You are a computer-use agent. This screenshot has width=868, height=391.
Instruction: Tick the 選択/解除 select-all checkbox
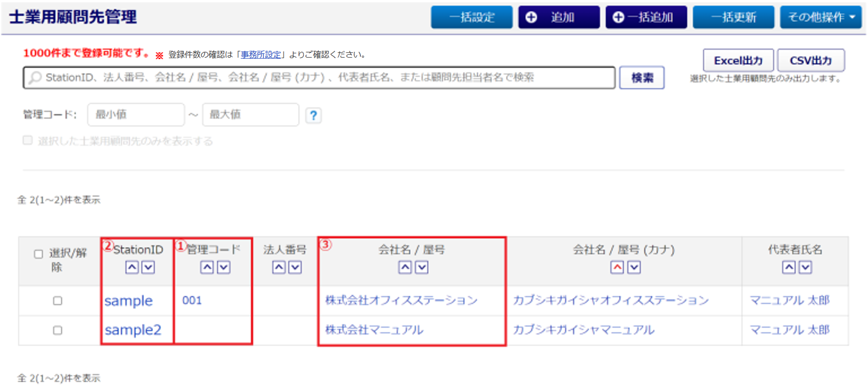tap(39, 254)
